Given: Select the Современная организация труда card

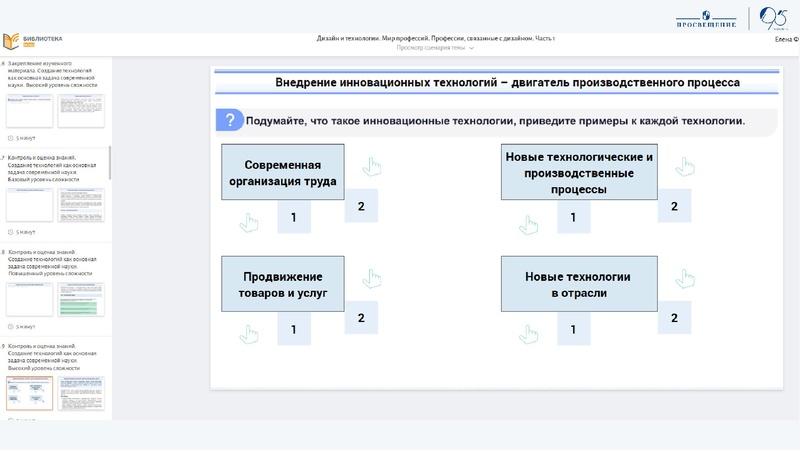Looking at the screenshot, I should (283, 172).
